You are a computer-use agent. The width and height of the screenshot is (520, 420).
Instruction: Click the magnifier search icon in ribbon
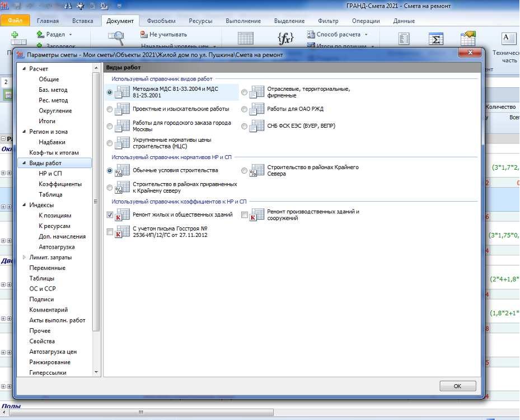click(116, 38)
